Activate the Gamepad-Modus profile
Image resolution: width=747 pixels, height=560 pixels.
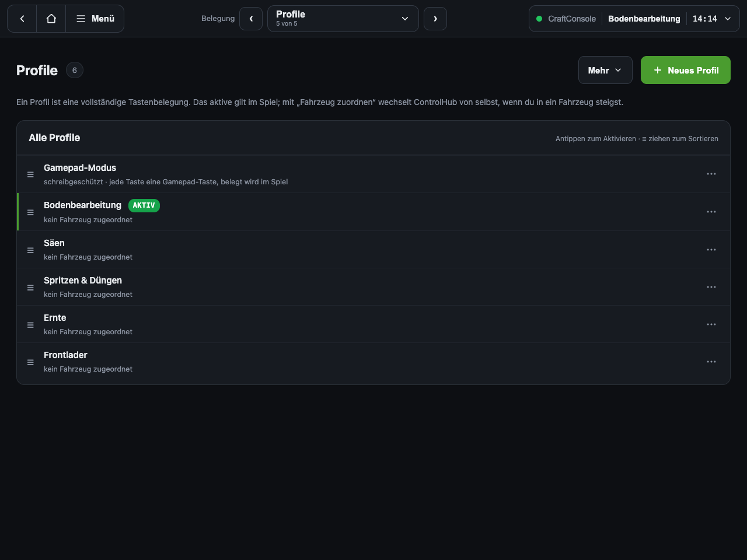(373, 174)
